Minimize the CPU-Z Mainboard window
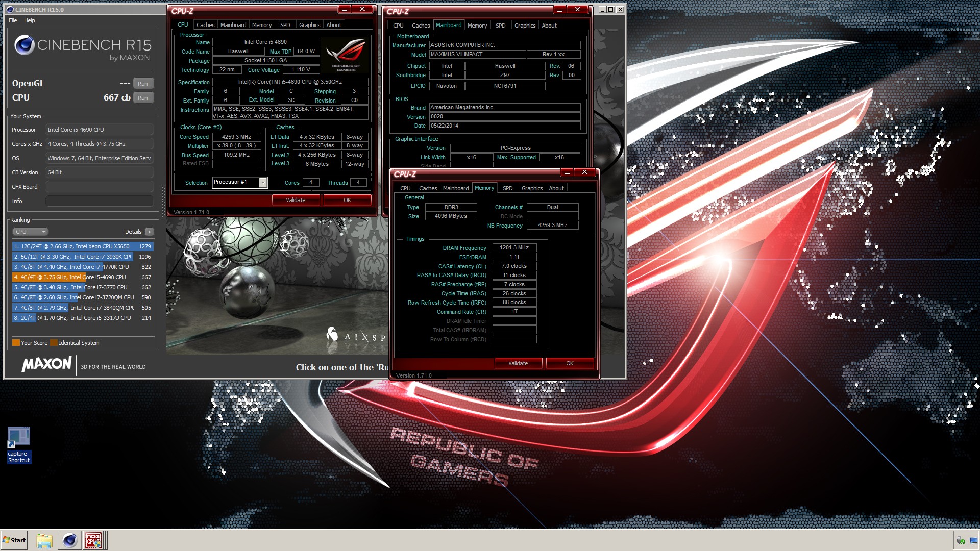 click(x=560, y=10)
